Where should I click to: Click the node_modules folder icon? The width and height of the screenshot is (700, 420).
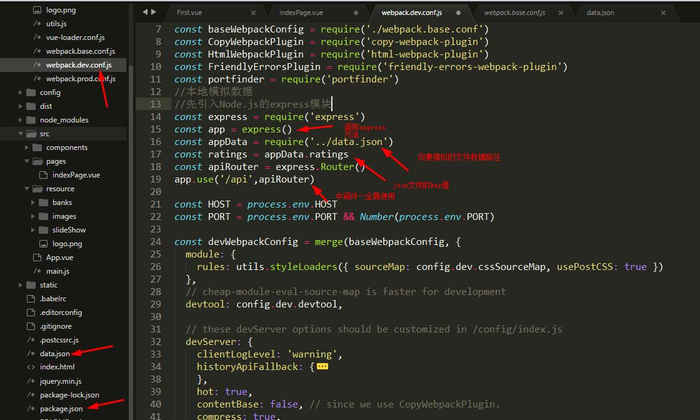[31, 120]
